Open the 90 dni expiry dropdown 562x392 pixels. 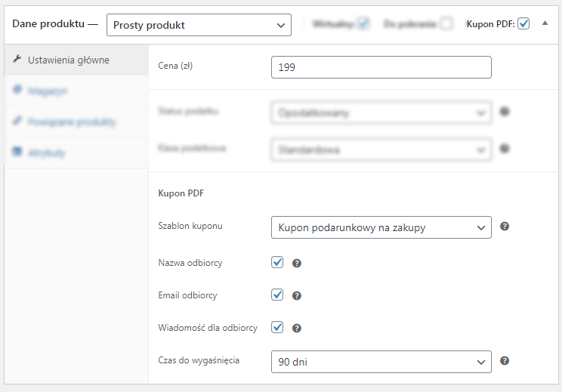381,362
